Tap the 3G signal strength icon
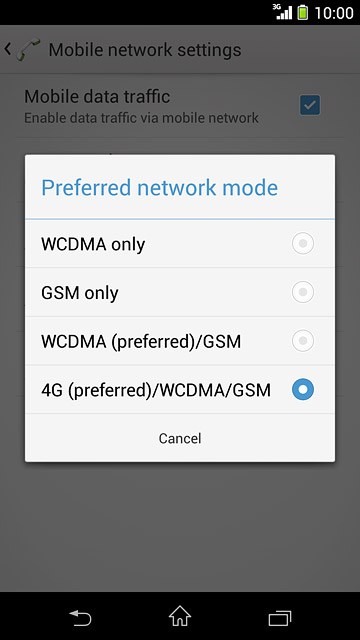Image resolution: width=360 pixels, height=640 pixels. [282, 12]
